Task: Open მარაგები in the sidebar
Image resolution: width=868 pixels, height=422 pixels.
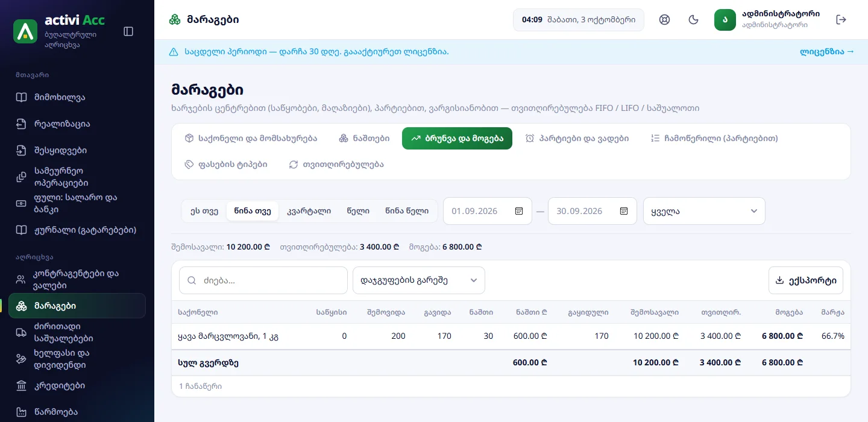Action: [77, 306]
